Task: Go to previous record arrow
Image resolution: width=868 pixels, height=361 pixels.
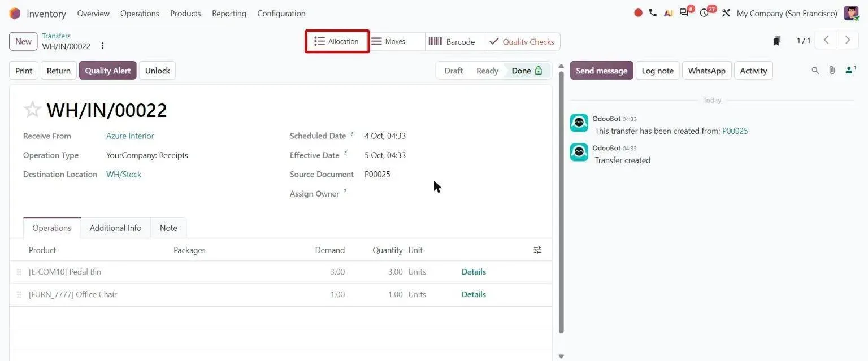Action: click(x=826, y=40)
